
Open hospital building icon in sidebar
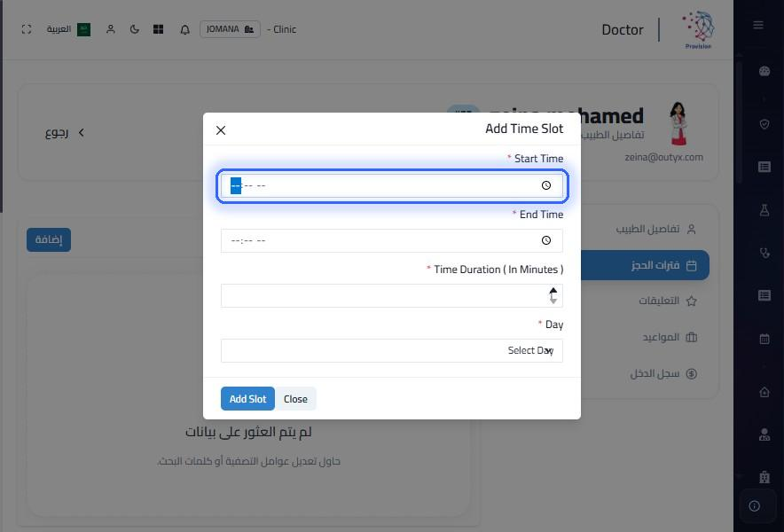click(x=764, y=477)
